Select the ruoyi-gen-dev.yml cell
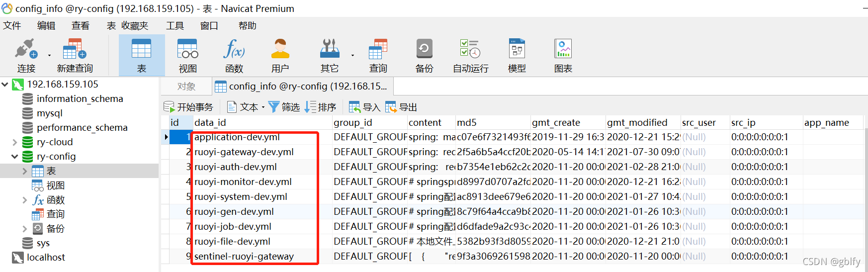Screen dimensions: 868x272 [x=262, y=212]
